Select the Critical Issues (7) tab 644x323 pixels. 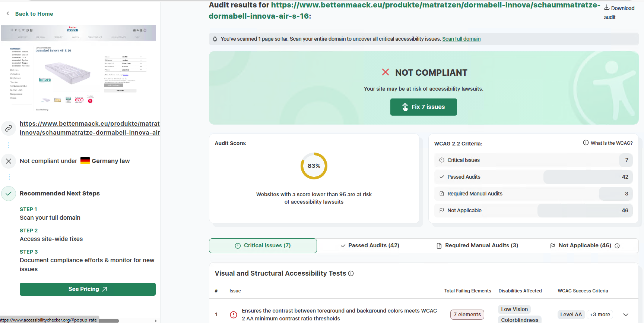click(263, 246)
